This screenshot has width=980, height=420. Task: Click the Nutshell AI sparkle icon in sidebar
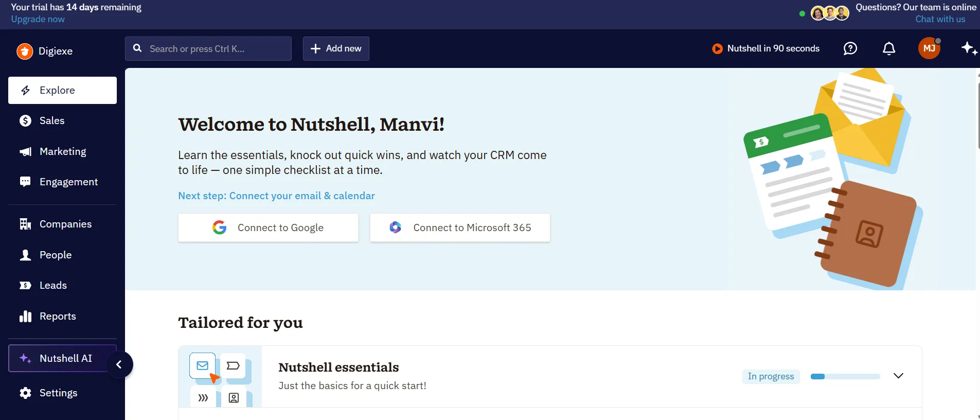tap(25, 358)
